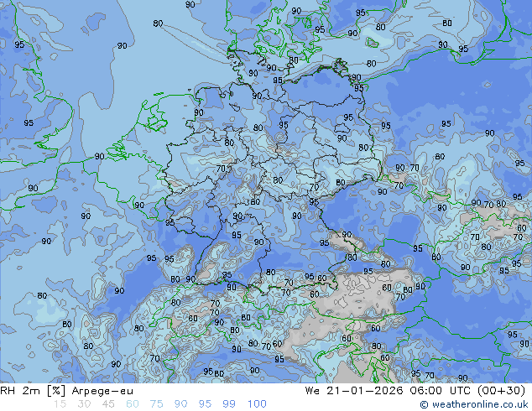Click the 'RH 2m [%] Arpege-eu' map title
This screenshot has height=411, width=532.
(66, 391)
